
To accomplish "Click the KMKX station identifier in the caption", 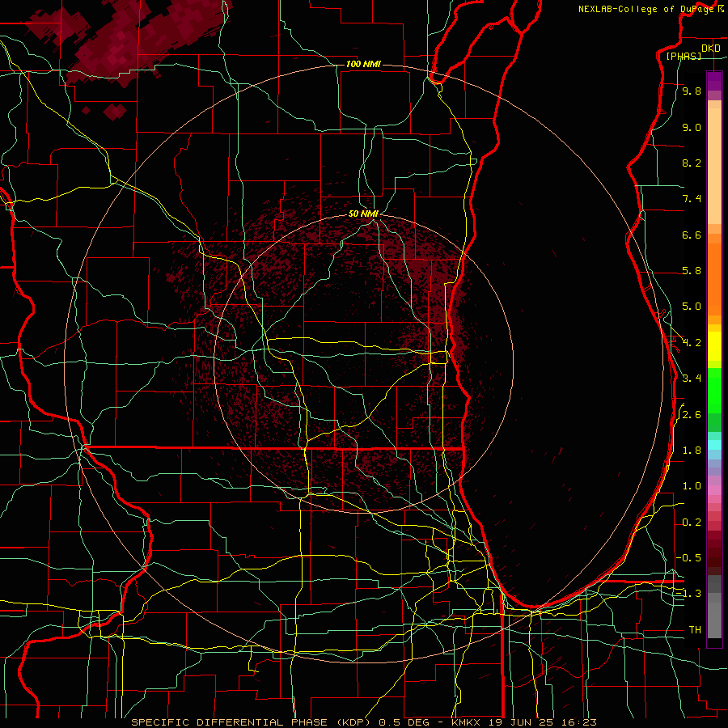I will 467,722.
